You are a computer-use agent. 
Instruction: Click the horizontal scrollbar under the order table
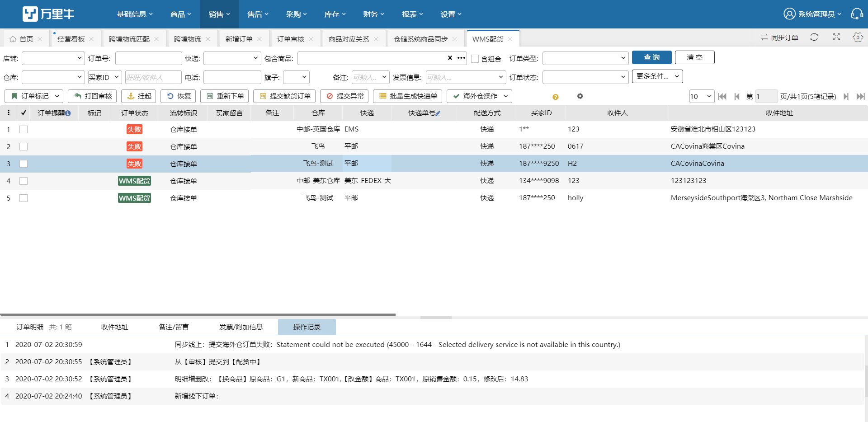pos(198,314)
